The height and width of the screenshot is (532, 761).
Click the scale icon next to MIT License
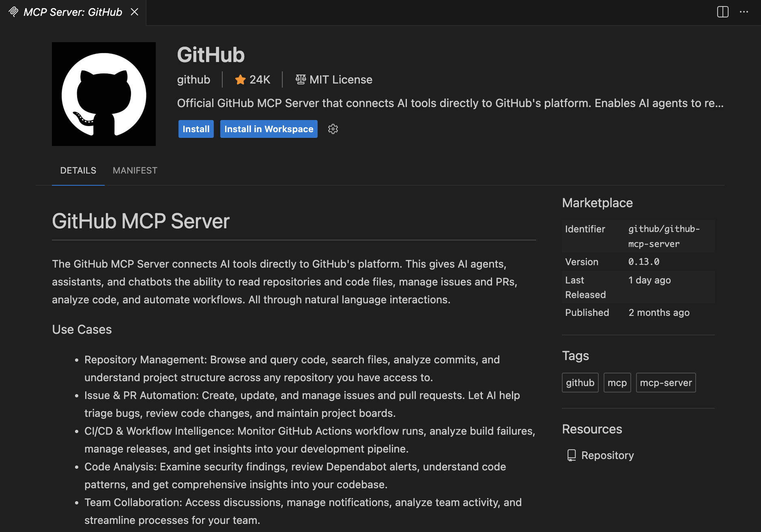[x=301, y=79]
